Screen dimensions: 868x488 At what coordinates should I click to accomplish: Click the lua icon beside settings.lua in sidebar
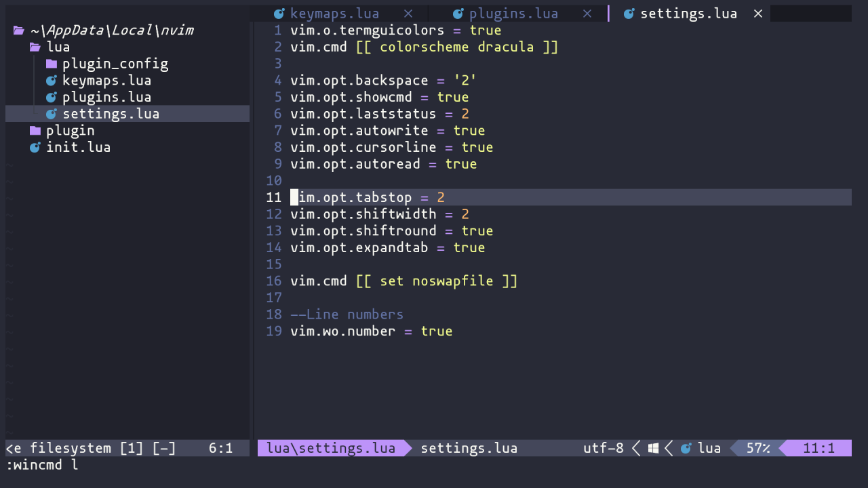51,114
